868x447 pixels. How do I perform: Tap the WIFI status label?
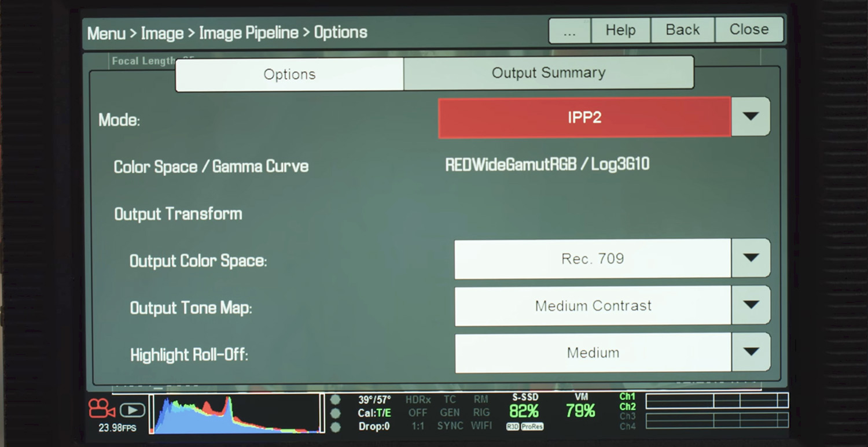(481, 426)
